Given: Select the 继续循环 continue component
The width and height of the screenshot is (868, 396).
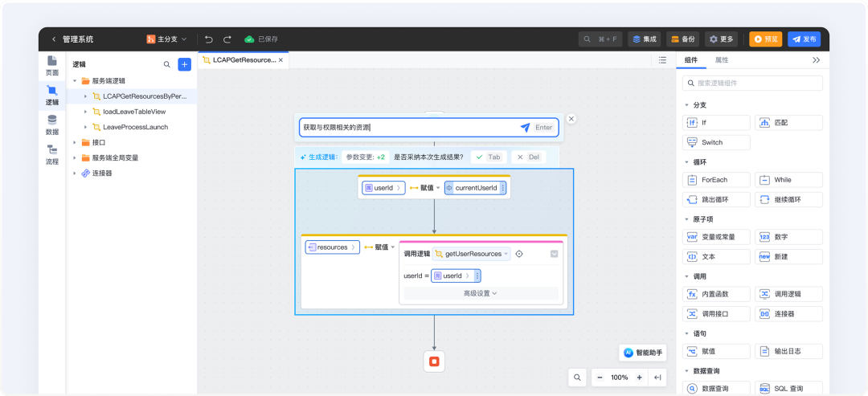Looking at the screenshot, I should pyautogui.click(x=789, y=200).
